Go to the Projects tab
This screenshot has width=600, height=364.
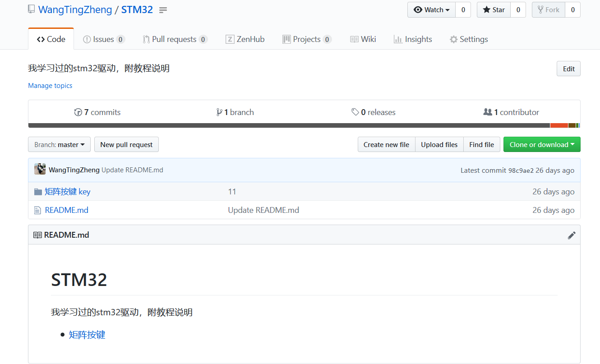click(x=307, y=39)
